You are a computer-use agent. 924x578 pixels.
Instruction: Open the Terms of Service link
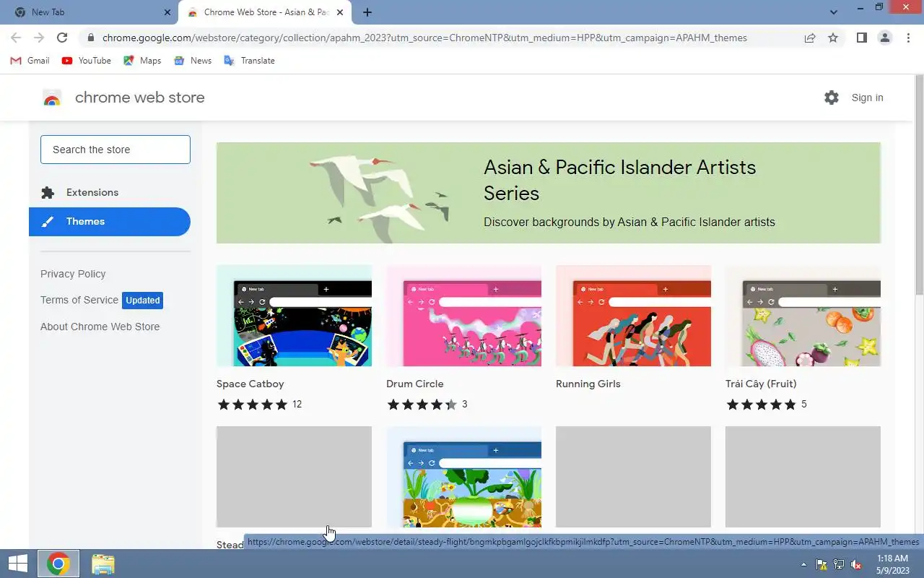click(79, 300)
